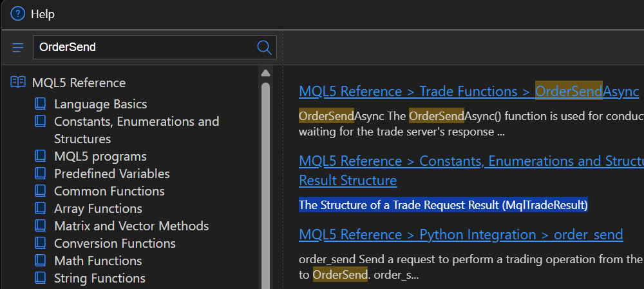Open Common Functions topic in tree

(109, 191)
